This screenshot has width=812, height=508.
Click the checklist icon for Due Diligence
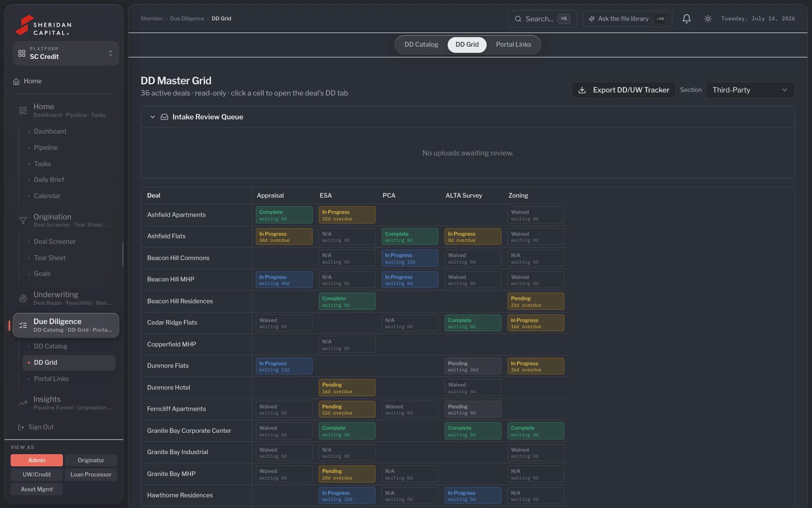[x=23, y=325]
